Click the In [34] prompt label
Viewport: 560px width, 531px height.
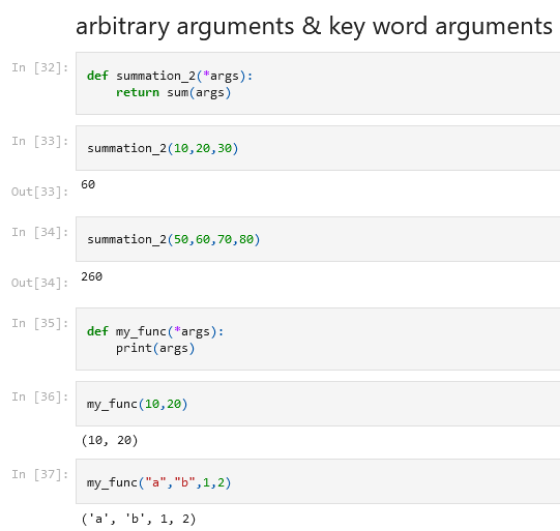(x=40, y=232)
